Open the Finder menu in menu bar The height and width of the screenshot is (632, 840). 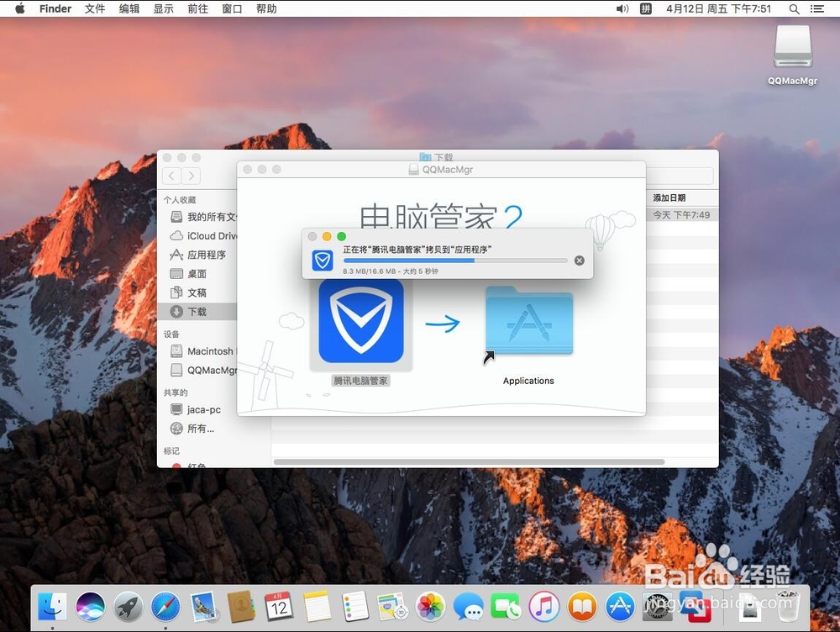[55, 8]
